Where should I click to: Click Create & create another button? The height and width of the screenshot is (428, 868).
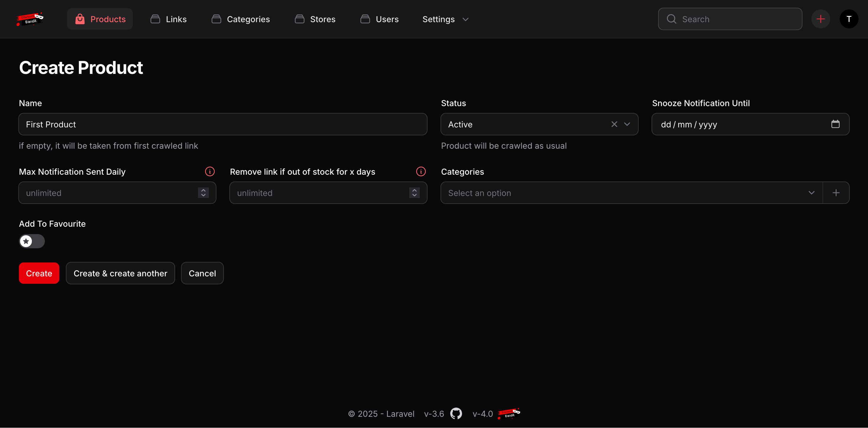click(x=120, y=273)
